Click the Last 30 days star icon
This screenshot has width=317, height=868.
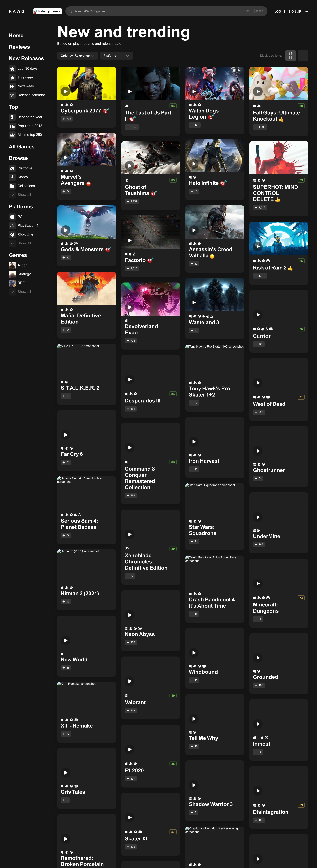[x=12, y=69]
